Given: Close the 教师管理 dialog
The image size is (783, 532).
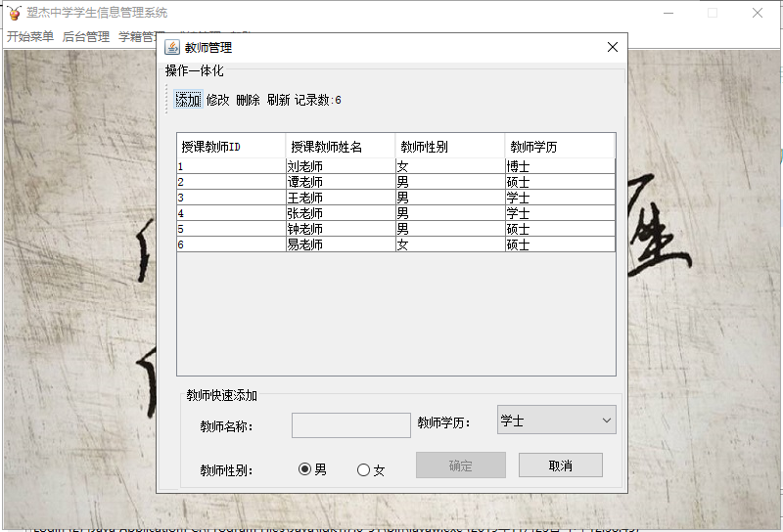Looking at the screenshot, I should click(x=613, y=47).
